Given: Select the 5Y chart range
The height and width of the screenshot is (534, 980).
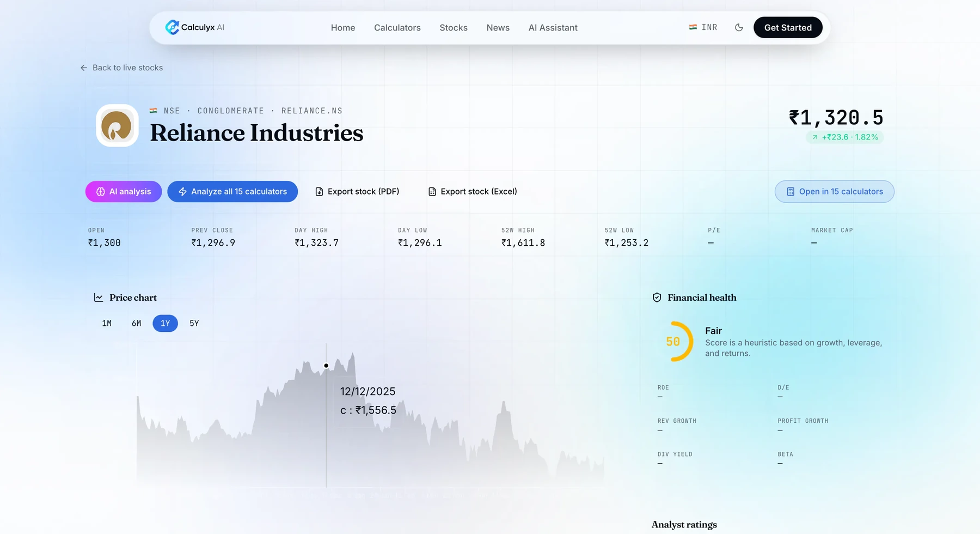Looking at the screenshot, I should click(x=194, y=323).
